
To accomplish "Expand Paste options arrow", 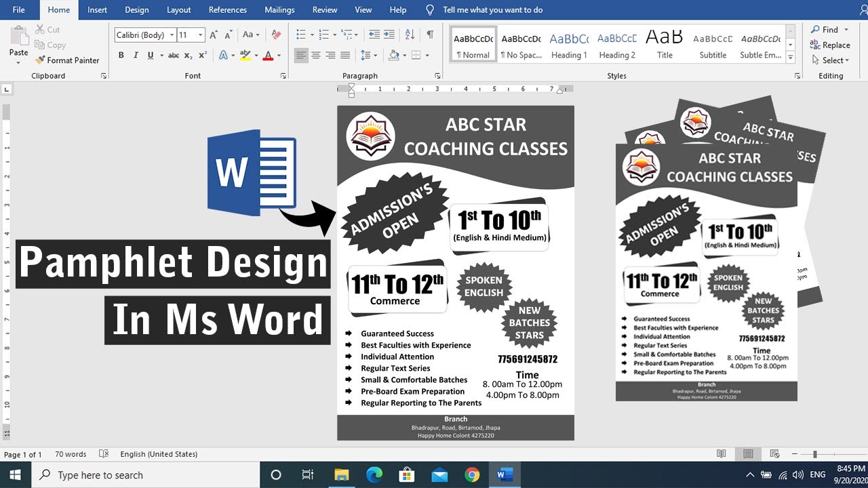I will (19, 62).
